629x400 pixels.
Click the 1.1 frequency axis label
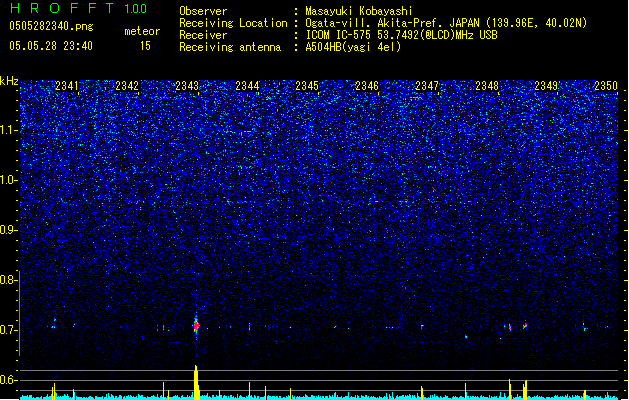coord(8,130)
